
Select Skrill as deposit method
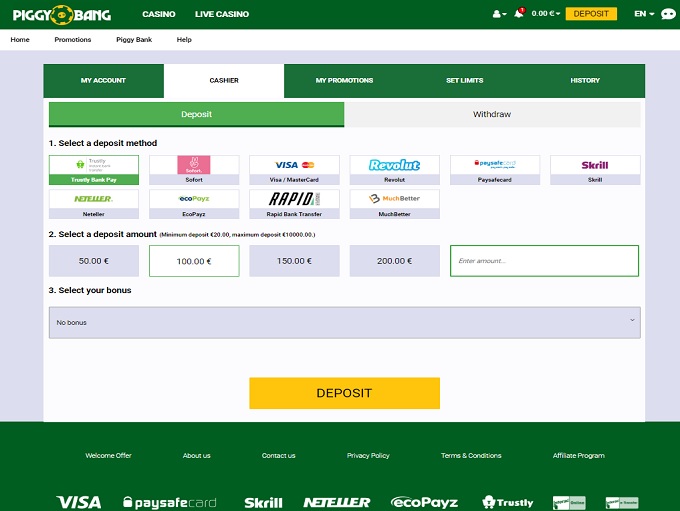tap(595, 169)
